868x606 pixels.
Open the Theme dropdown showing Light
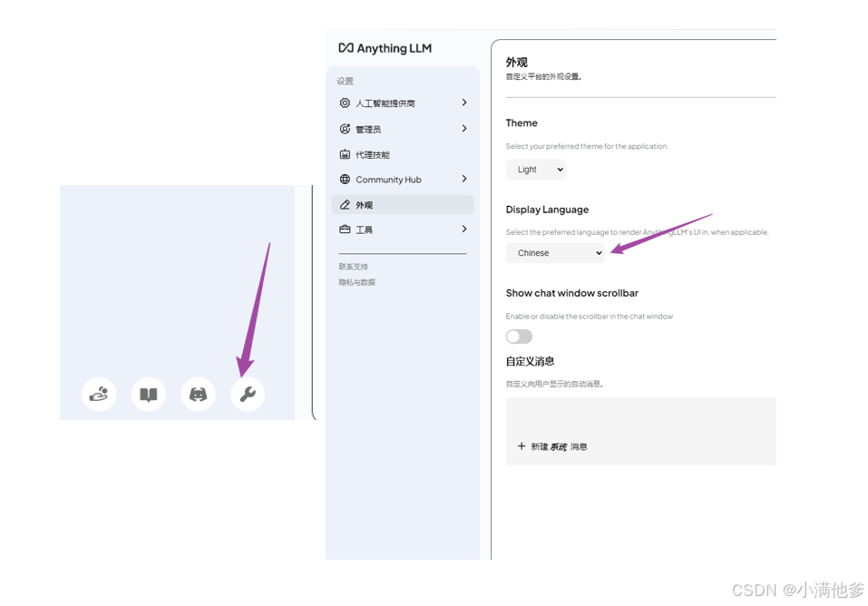coord(536,170)
